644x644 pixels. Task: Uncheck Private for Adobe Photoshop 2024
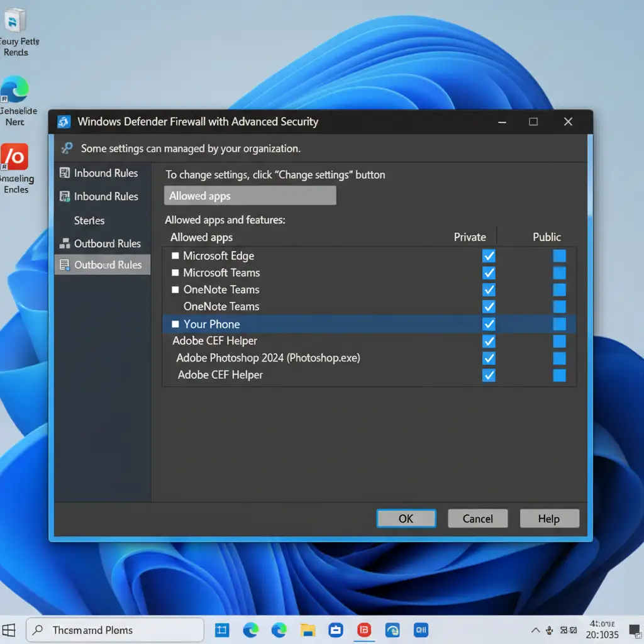pyautogui.click(x=488, y=358)
